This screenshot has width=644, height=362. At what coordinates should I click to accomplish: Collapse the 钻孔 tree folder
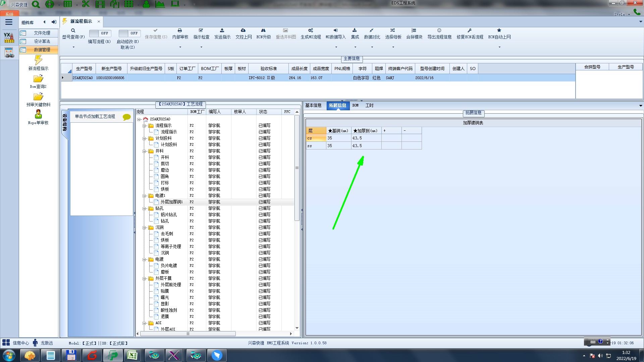[144, 208]
